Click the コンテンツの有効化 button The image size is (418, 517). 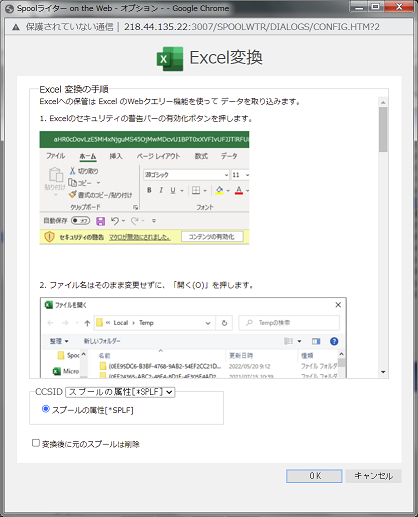click(212, 237)
